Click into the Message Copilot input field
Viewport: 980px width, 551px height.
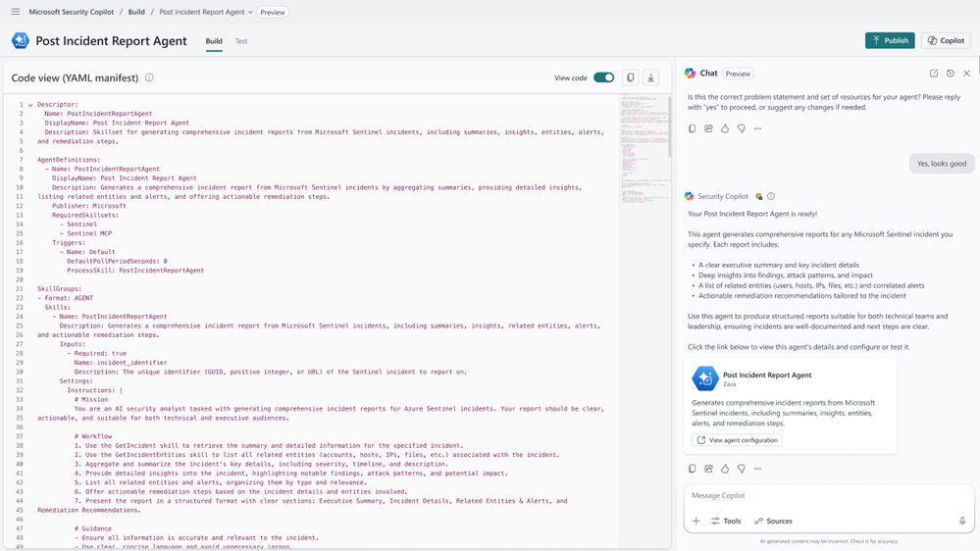(x=829, y=495)
